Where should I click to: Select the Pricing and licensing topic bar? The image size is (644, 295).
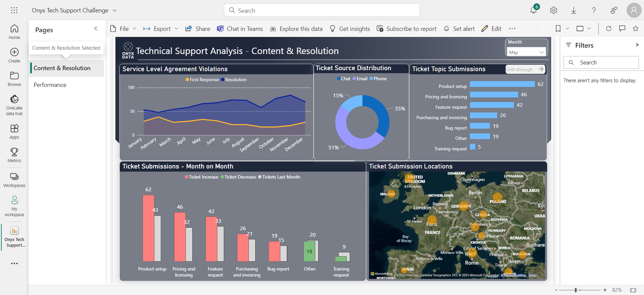tap(494, 95)
